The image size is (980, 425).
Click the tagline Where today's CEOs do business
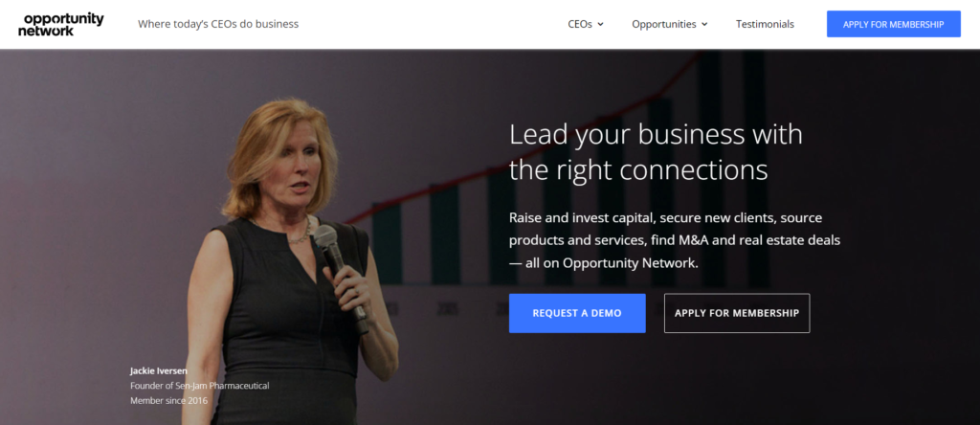[x=218, y=24]
